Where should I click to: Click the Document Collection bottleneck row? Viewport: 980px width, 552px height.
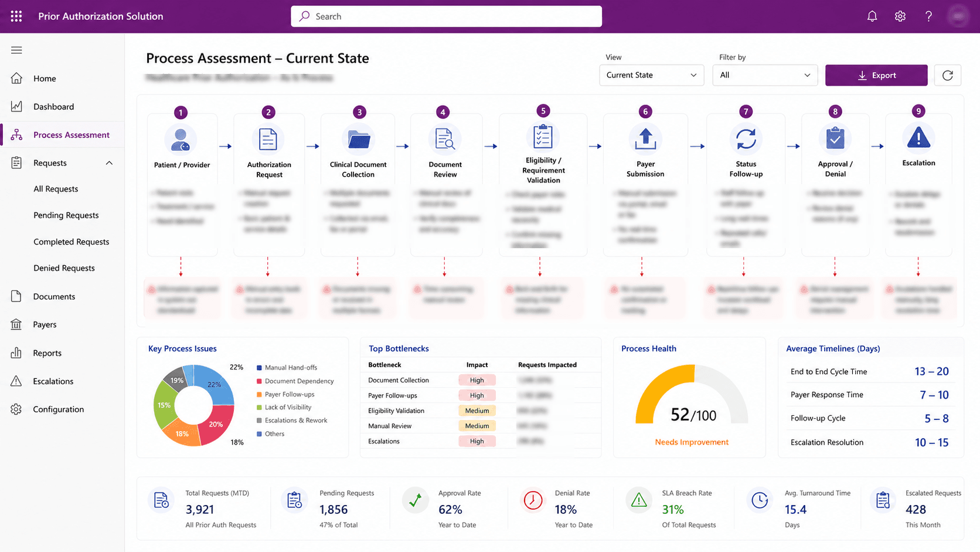pyautogui.click(x=481, y=380)
